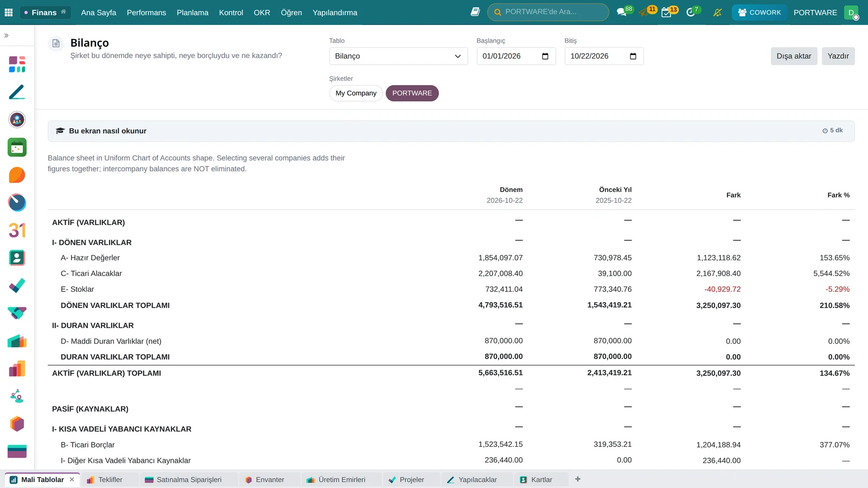Click the PORTWARE search input field
The image size is (868, 488).
point(548,12)
